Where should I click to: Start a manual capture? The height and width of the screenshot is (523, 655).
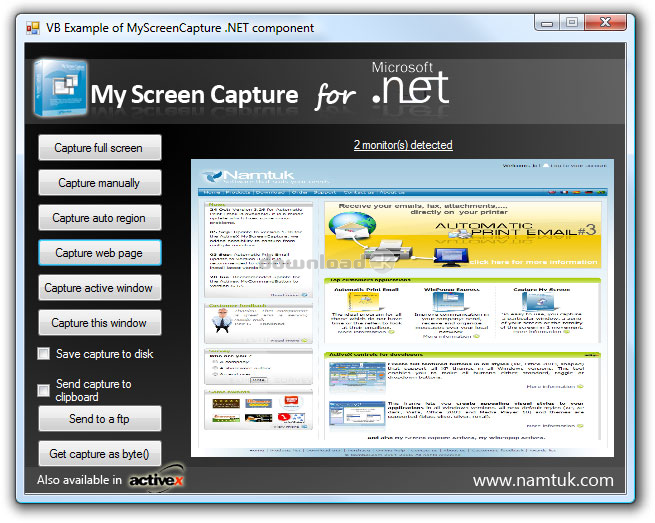pyautogui.click(x=99, y=183)
